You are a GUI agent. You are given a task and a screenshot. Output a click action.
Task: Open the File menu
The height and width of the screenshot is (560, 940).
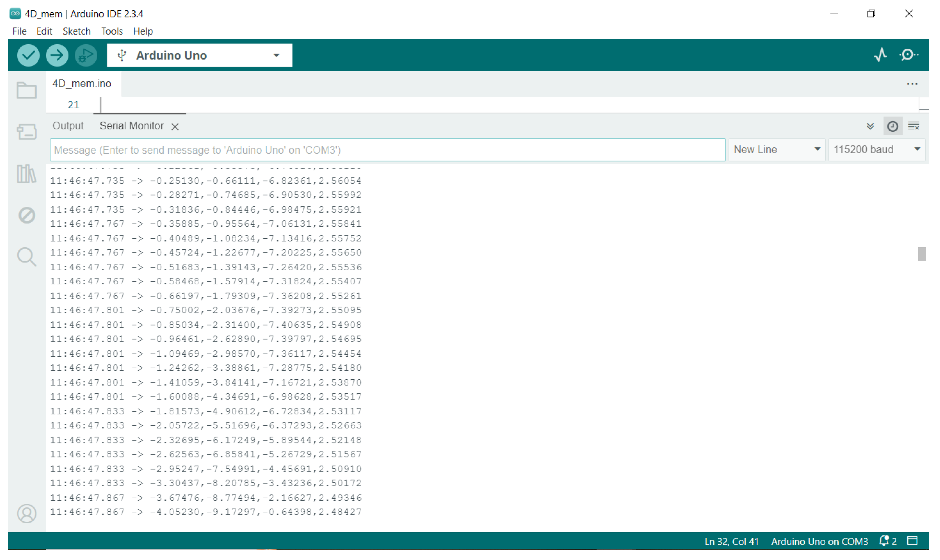click(19, 31)
